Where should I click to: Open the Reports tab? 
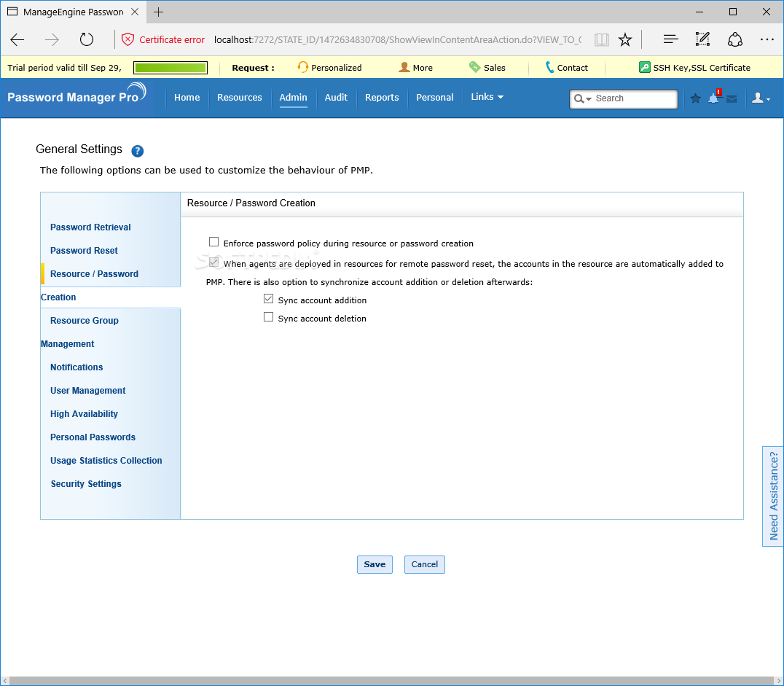[382, 98]
